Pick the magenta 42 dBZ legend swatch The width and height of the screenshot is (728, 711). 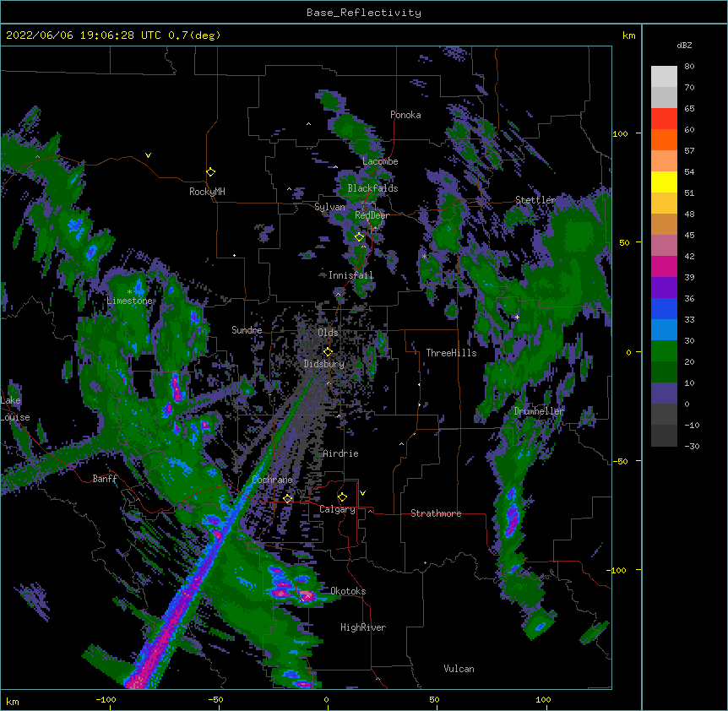tap(664, 266)
